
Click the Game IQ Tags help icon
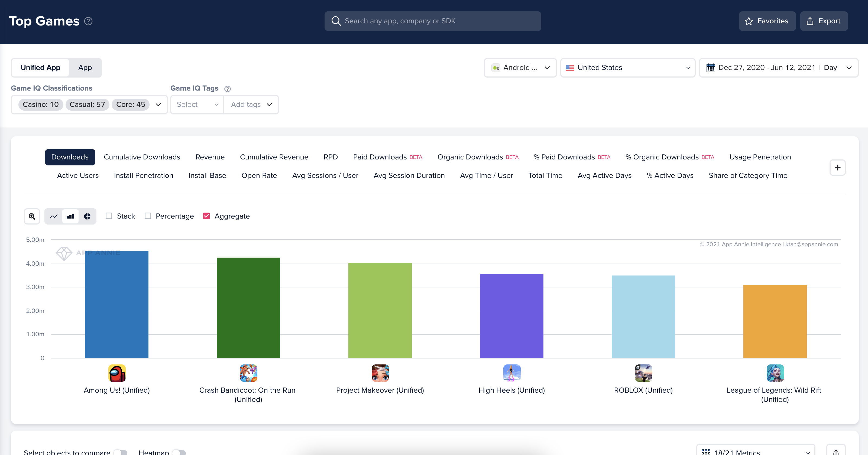pyautogui.click(x=228, y=89)
